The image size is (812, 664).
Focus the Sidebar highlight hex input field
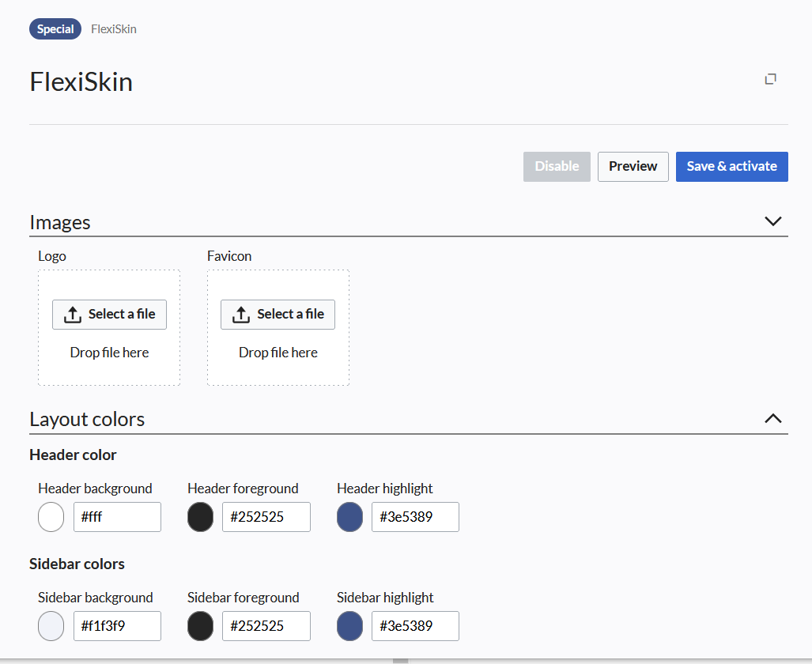pos(415,626)
